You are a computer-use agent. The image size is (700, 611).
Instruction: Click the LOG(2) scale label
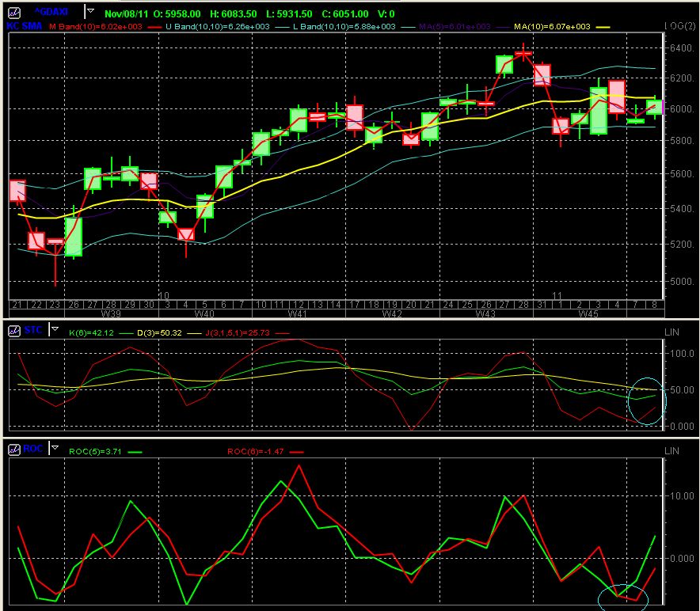pos(680,26)
